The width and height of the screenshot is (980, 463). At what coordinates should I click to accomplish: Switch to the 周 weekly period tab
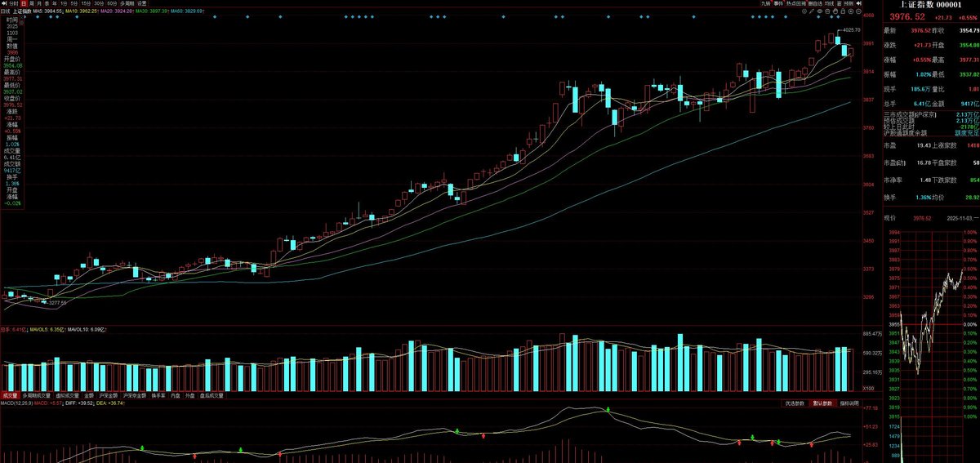pos(32,3)
